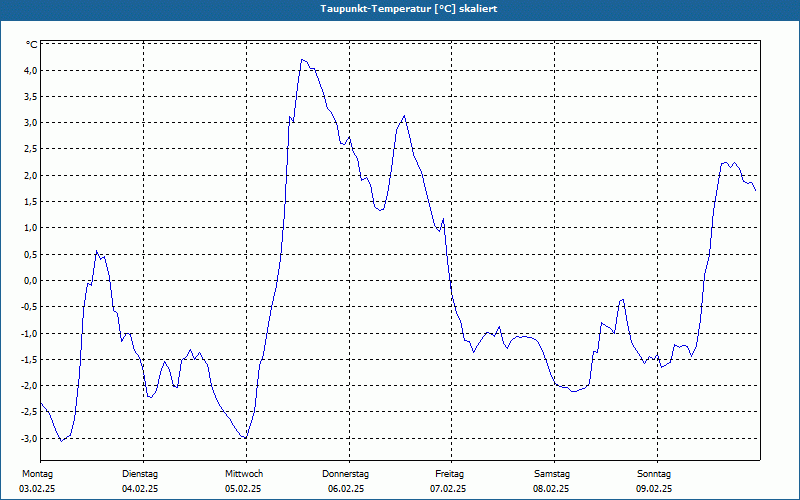This screenshot has width=800, height=500.
Task: Click the 05.02.25 date label
Action: 243,489
